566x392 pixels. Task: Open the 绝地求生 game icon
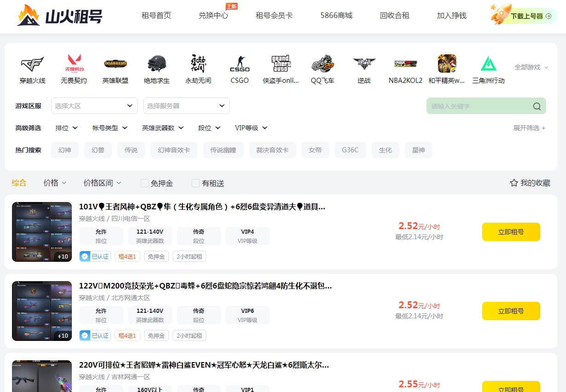(x=157, y=63)
